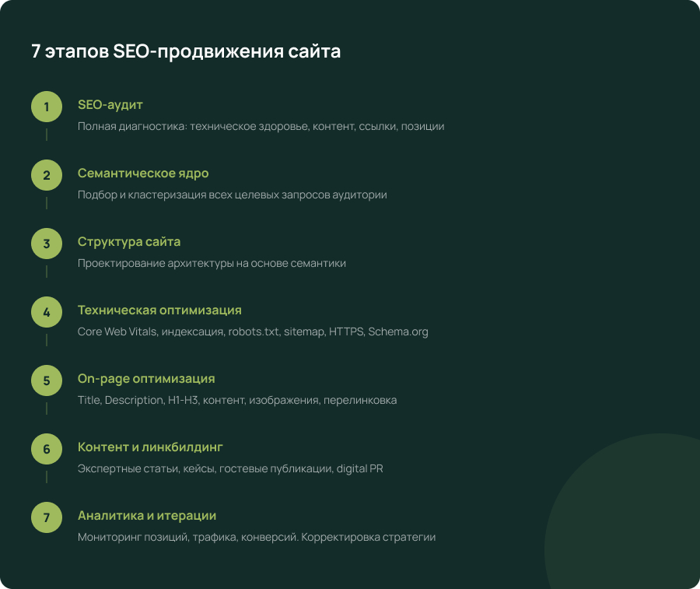700x589 pixels.
Task: Click the description starting 'Мониторинг позиций, трафика'
Action: (x=257, y=537)
